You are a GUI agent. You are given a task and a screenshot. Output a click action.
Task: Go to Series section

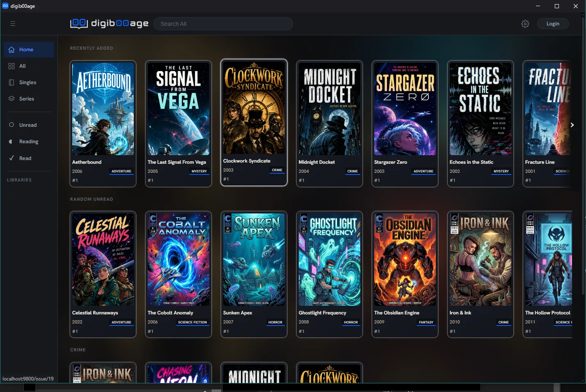(x=27, y=99)
